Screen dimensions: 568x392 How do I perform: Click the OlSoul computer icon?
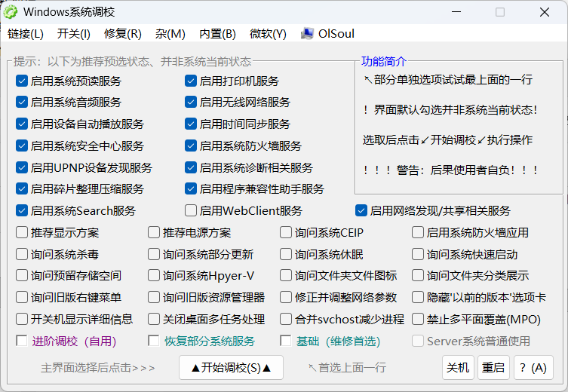(x=307, y=34)
